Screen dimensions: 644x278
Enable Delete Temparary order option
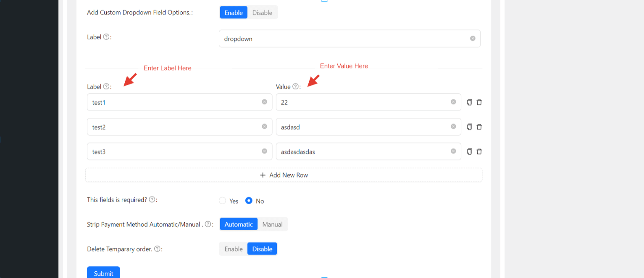click(234, 249)
